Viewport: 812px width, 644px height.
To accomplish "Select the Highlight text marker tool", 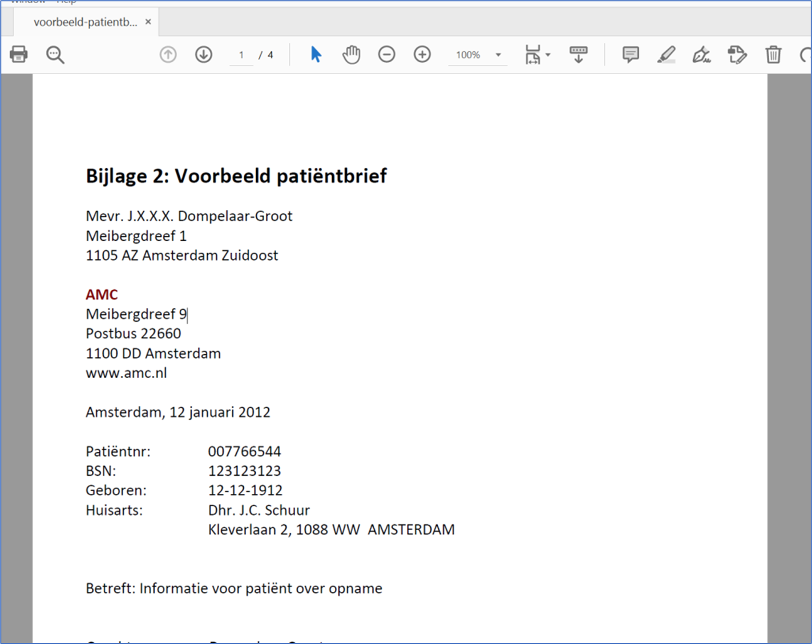I will click(x=666, y=55).
